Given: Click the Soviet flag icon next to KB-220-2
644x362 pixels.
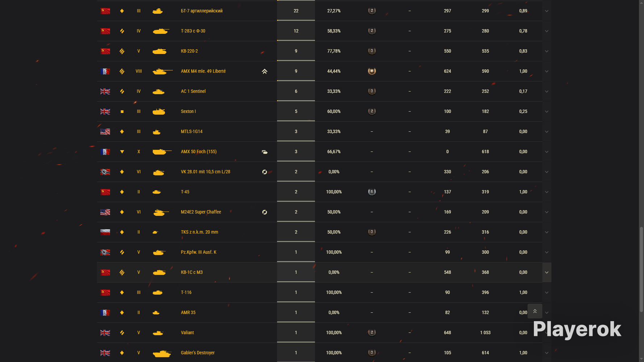Looking at the screenshot, I should pyautogui.click(x=105, y=51).
